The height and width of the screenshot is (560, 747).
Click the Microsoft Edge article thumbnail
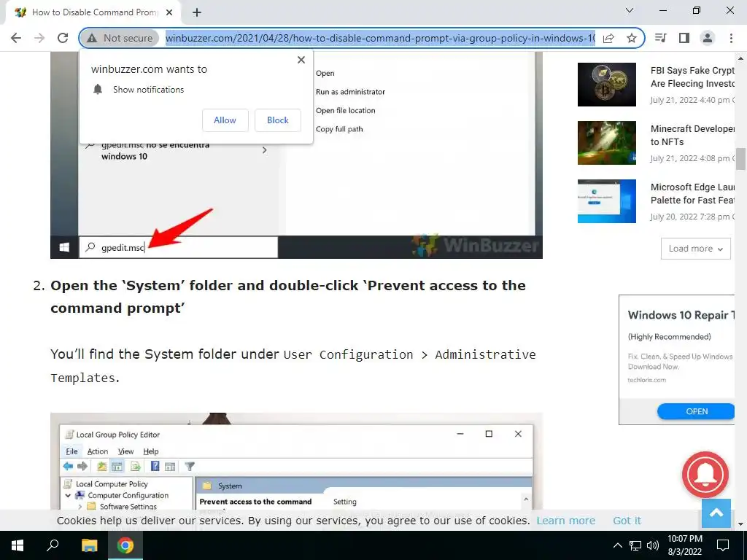click(x=606, y=201)
